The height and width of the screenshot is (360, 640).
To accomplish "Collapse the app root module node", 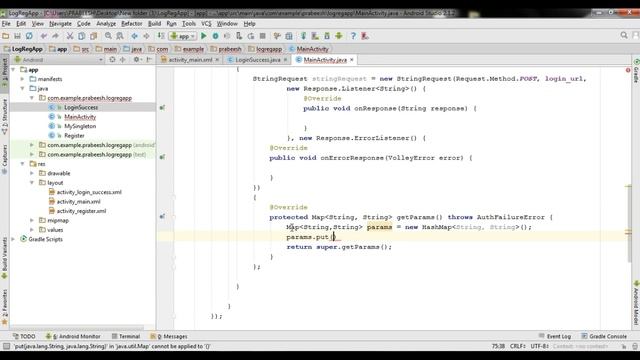I will tap(13, 70).
